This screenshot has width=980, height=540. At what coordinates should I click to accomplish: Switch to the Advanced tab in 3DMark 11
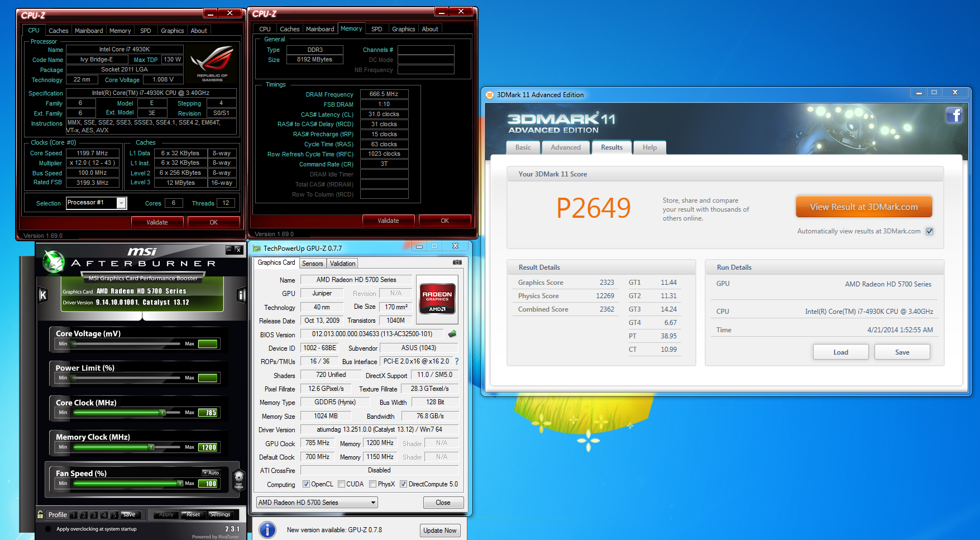coord(566,147)
